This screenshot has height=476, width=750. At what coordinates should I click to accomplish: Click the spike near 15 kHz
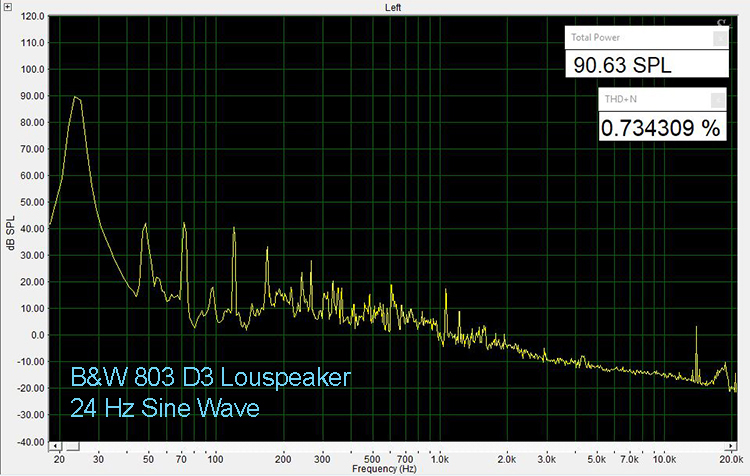click(x=696, y=329)
